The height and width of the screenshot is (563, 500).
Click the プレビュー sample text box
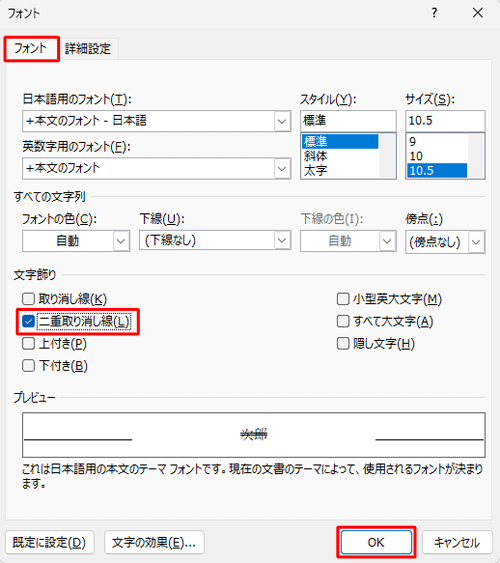[254, 435]
